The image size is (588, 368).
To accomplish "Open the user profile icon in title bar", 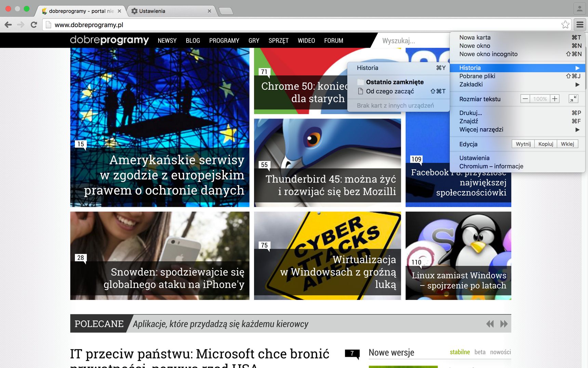I will (x=579, y=9).
